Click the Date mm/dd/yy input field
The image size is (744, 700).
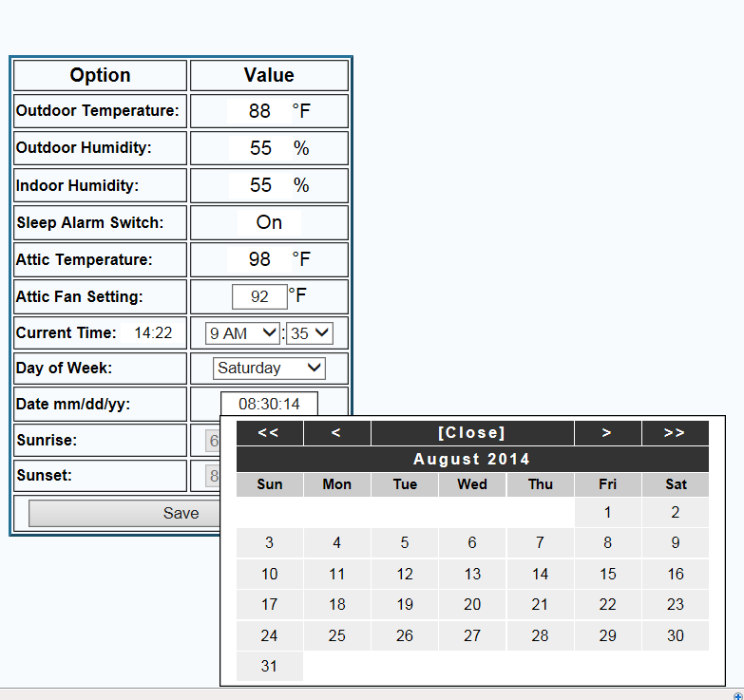269,405
